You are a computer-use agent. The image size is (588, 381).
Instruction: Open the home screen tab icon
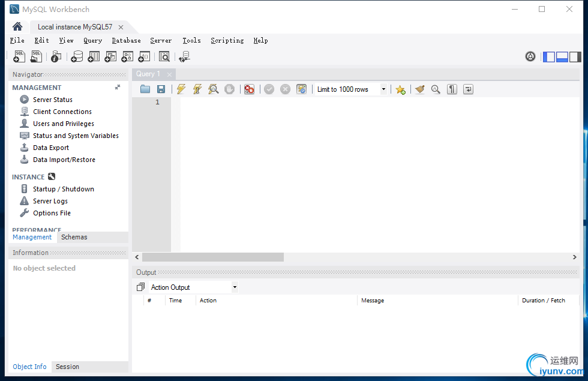[x=17, y=26]
